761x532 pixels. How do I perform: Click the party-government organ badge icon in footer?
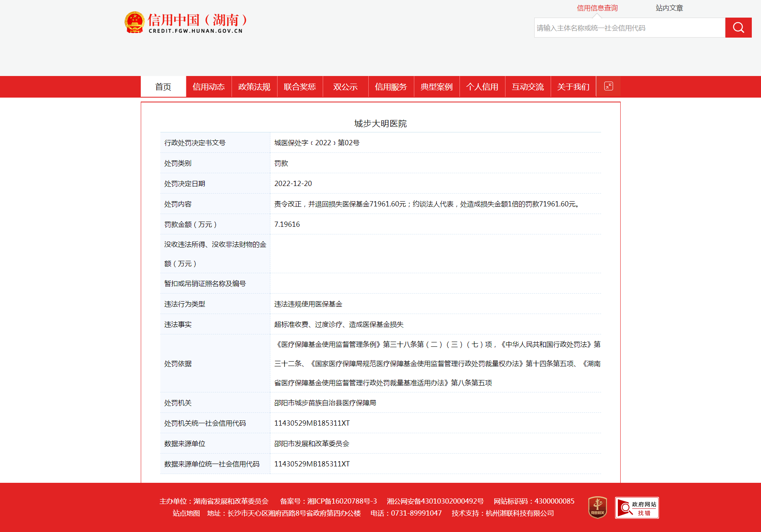click(597, 507)
